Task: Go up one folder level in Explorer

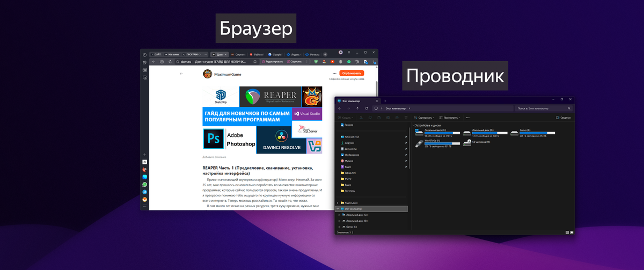Action: click(x=357, y=108)
